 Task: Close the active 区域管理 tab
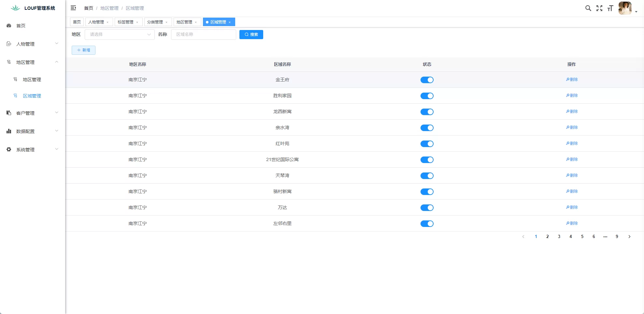pos(230,22)
